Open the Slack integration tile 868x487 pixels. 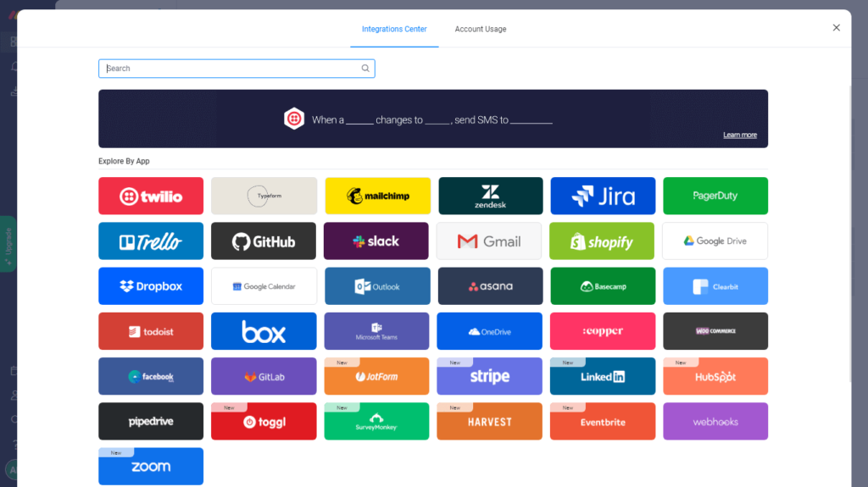[376, 241]
